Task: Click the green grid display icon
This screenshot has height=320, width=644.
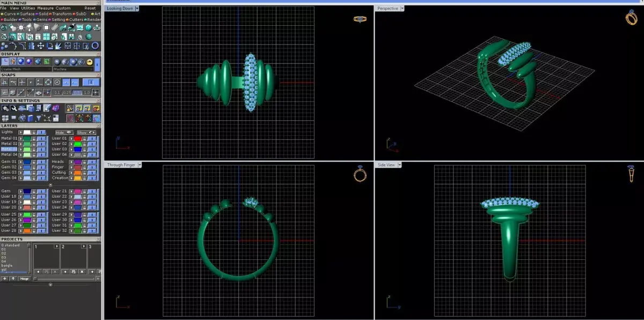Action: click(47, 62)
